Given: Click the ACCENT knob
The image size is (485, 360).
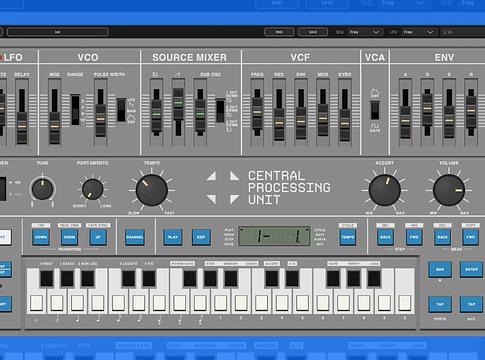Looking at the screenshot, I should click(x=385, y=190).
